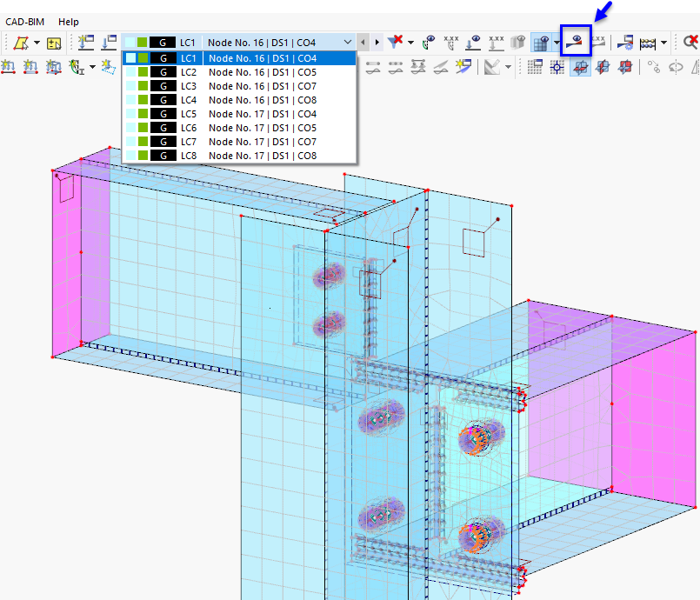Select LC5 Node No. 17 from the list
Image resolution: width=700 pixels, height=600 pixels.
coord(261,114)
